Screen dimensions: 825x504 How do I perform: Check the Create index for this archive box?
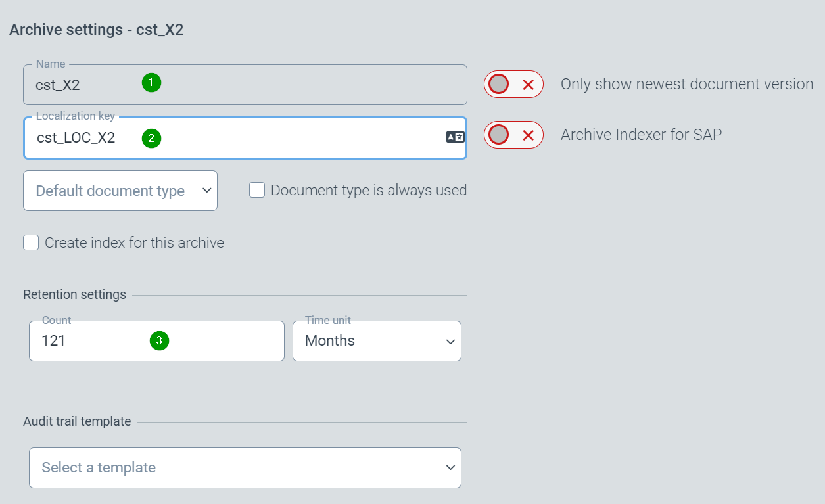tap(31, 242)
